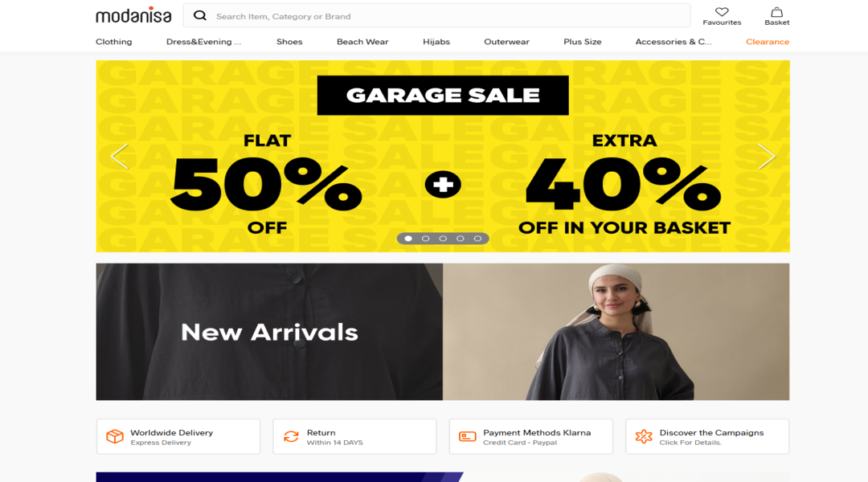
Task: Click the Payment Methods card icon
Action: coord(467,437)
